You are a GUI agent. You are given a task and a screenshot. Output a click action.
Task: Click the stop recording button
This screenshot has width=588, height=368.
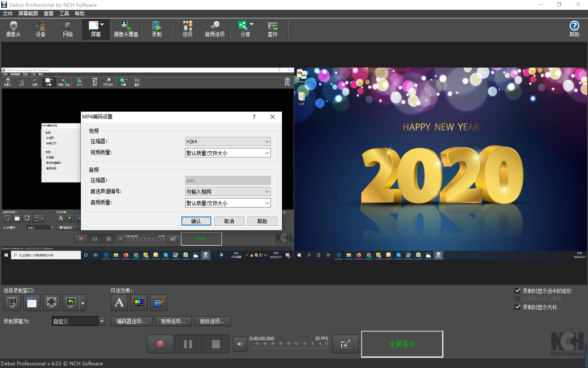tap(216, 344)
